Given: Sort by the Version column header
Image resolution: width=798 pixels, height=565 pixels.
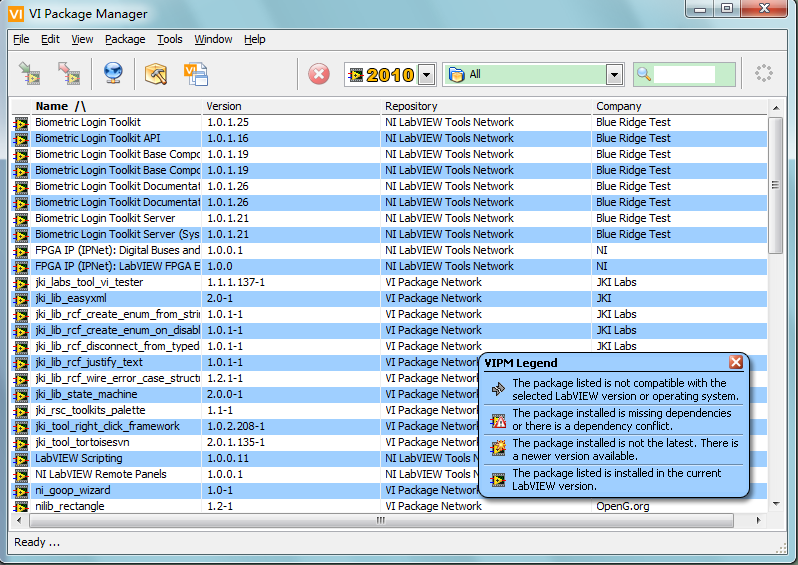Looking at the screenshot, I should 292,106.
